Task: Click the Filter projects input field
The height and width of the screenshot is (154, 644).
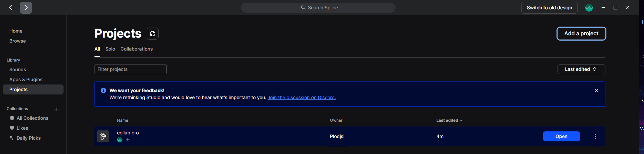Action: [130, 69]
